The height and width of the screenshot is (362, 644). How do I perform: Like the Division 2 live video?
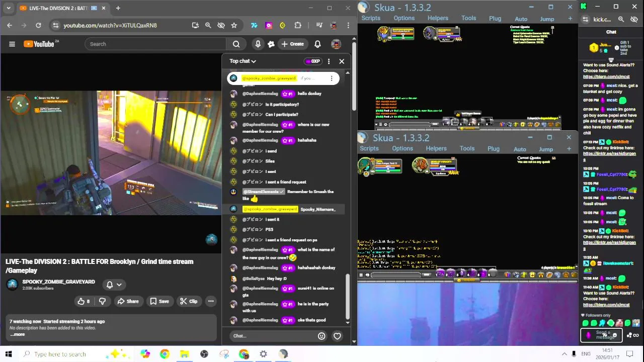click(84, 301)
